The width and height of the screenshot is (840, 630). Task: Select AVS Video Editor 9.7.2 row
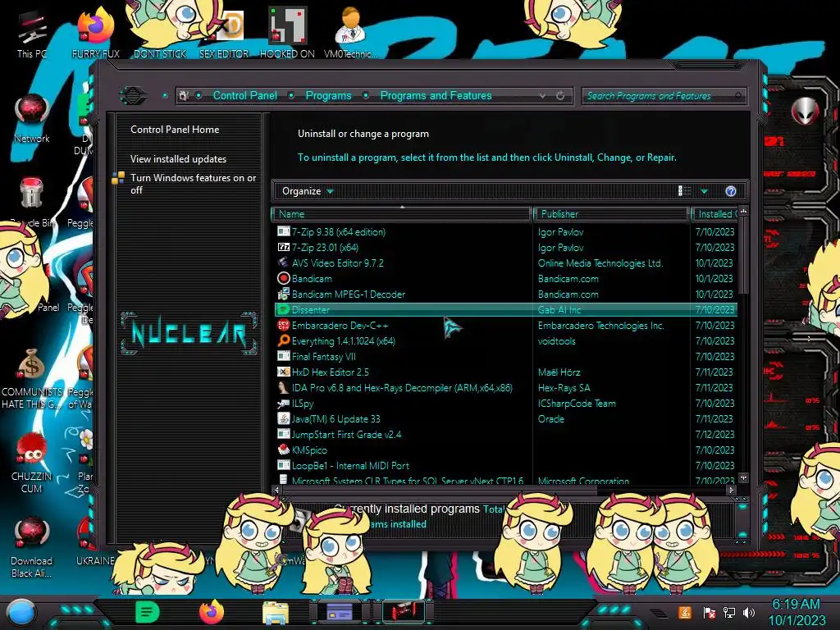(x=505, y=263)
